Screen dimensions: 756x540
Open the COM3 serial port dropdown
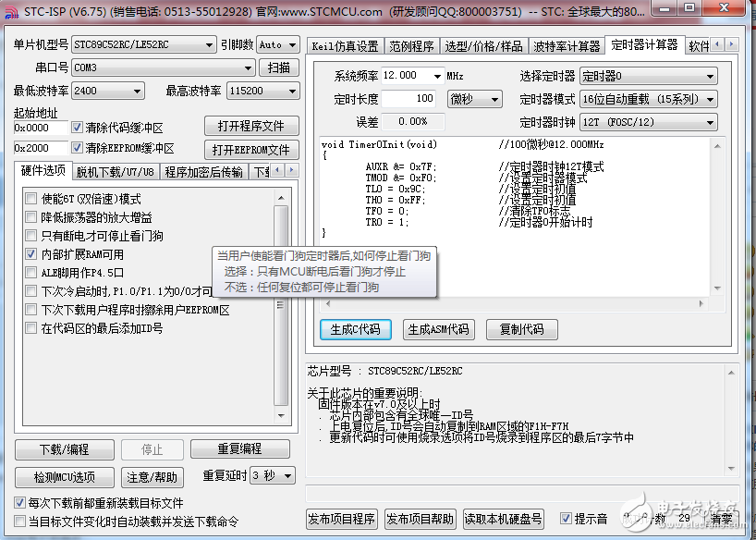[164, 67]
